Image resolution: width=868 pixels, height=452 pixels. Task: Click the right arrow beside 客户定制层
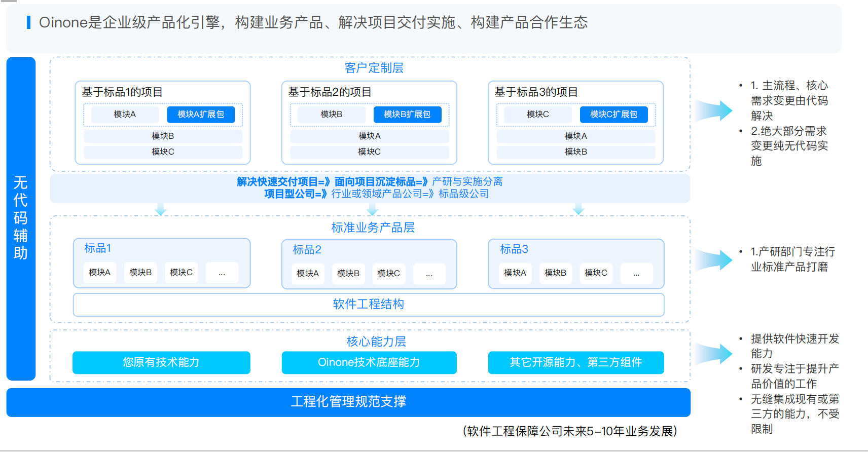pyautogui.click(x=716, y=110)
